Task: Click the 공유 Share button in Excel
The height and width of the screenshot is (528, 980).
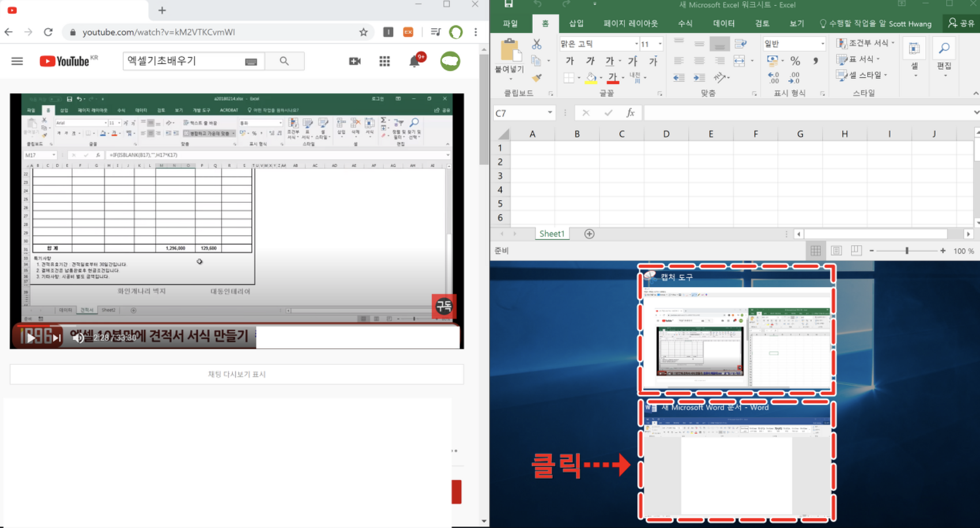Action: click(961, 24)
